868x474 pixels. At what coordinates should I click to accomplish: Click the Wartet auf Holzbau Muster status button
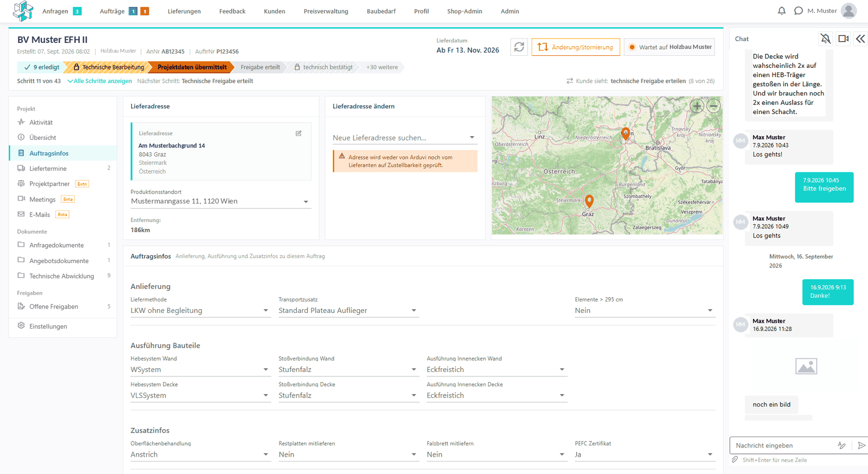tap(669, 47)
